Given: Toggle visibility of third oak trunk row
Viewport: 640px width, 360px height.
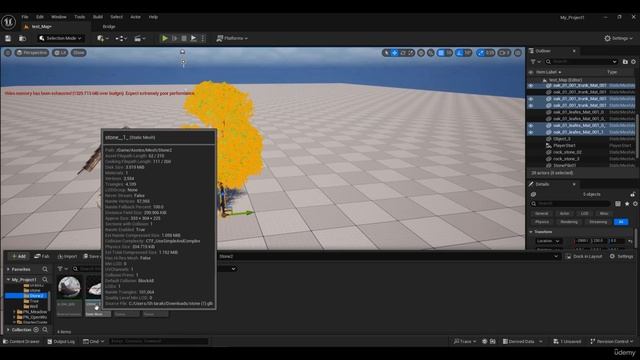Looking at the screenshot, I should pos(531,99).
